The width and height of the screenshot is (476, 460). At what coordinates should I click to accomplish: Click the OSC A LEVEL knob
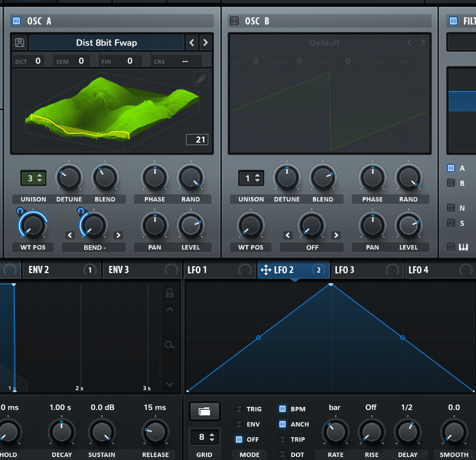(x=191, y=225)
